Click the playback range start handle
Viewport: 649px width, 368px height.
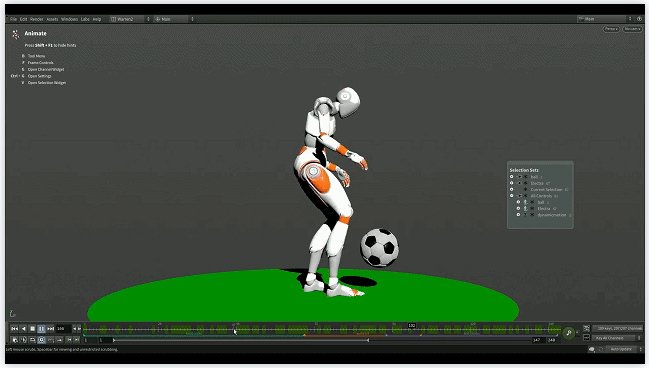[x=114, y=340]
